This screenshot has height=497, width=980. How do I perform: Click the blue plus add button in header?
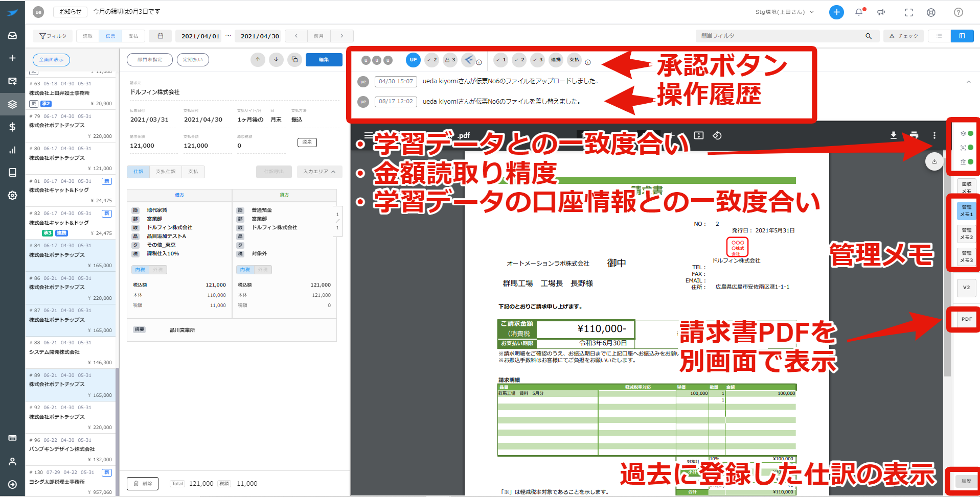tap(836, 12)
